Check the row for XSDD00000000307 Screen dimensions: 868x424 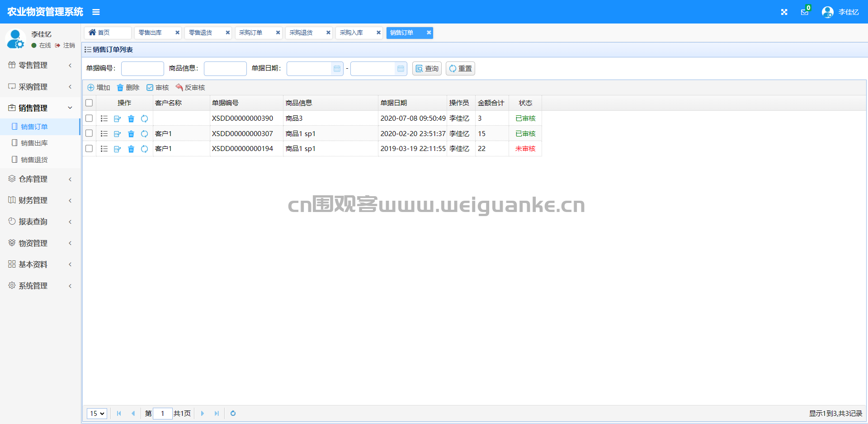tap(89, 133)
